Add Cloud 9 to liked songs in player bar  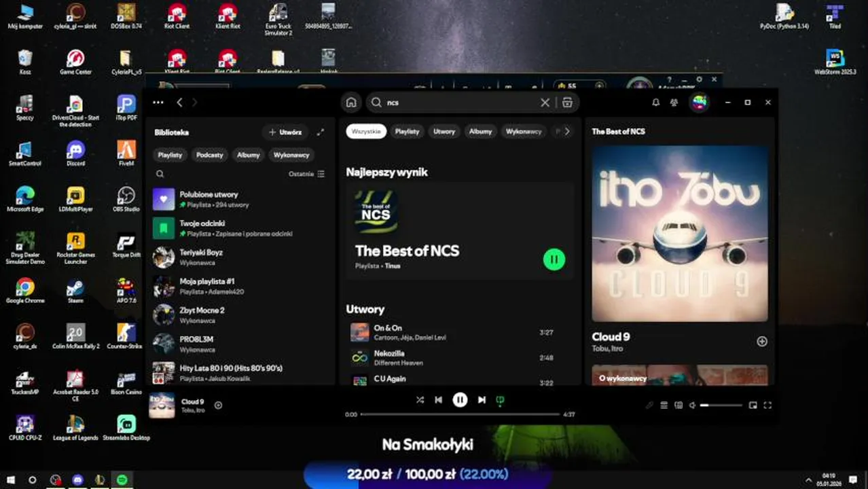218,405
